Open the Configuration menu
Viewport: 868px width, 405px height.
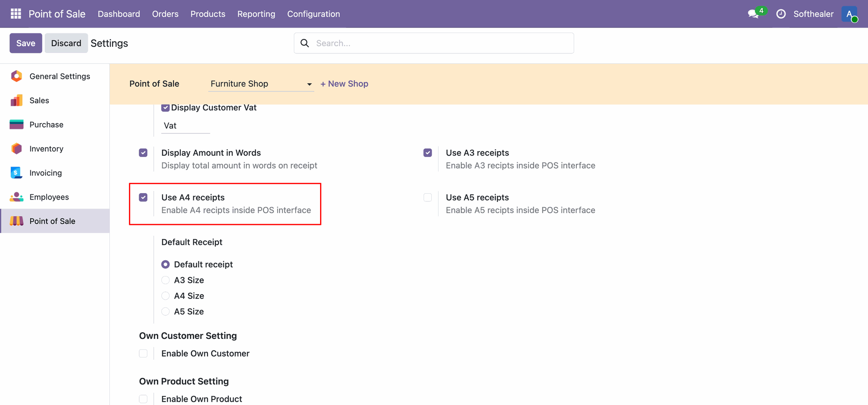[x=313, y=14]
